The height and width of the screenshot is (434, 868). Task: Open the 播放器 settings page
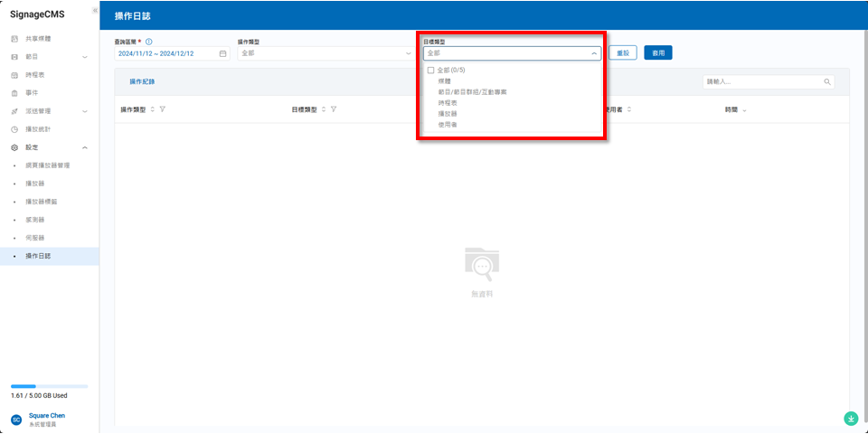(35, 184)
